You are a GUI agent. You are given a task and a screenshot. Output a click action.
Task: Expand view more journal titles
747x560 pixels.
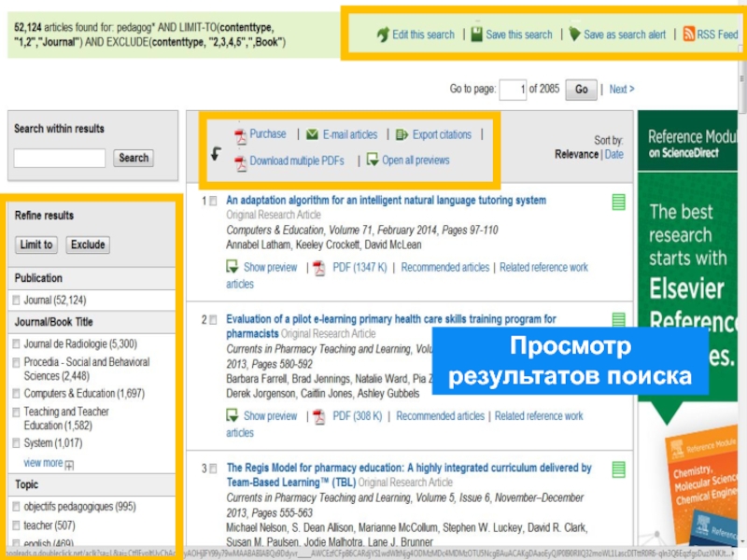click(x=44, y=463)
